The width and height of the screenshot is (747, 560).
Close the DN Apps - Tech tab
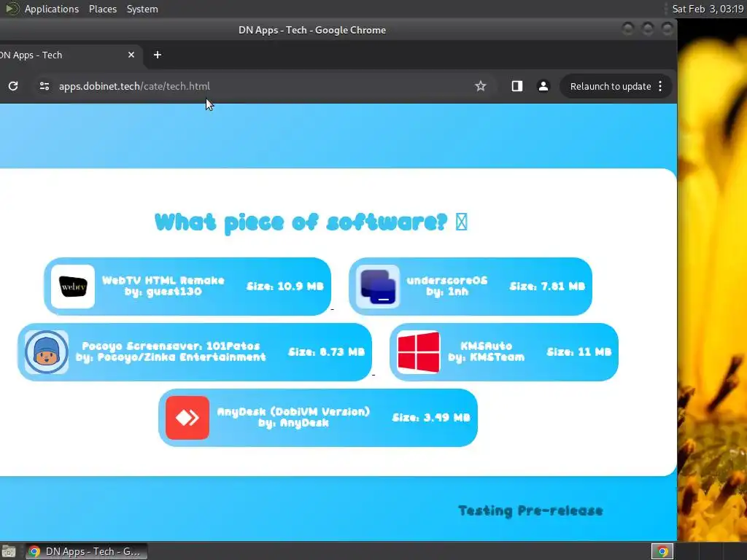(131, 55)
